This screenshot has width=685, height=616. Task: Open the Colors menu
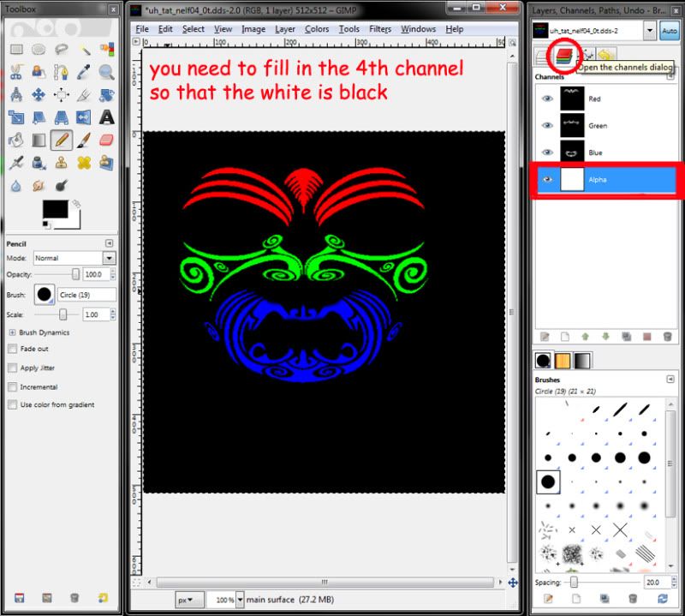(317, 28)
